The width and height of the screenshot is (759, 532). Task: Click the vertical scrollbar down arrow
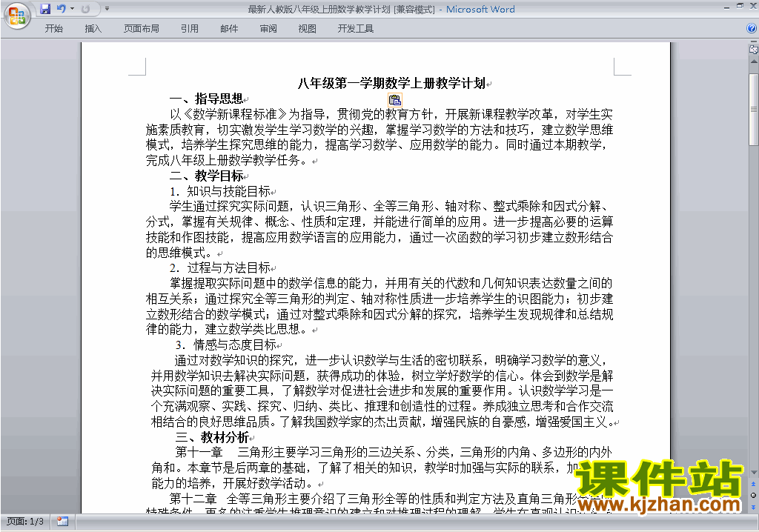coord(754,472)
